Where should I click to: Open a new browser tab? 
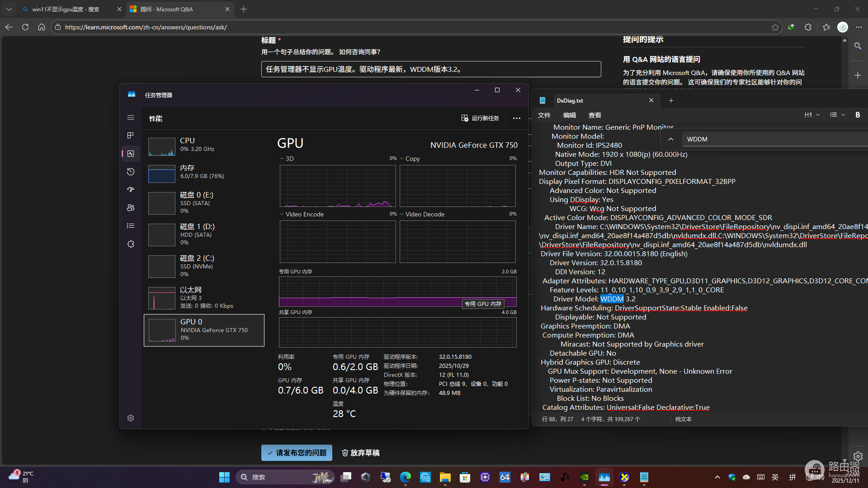point(244,9)
